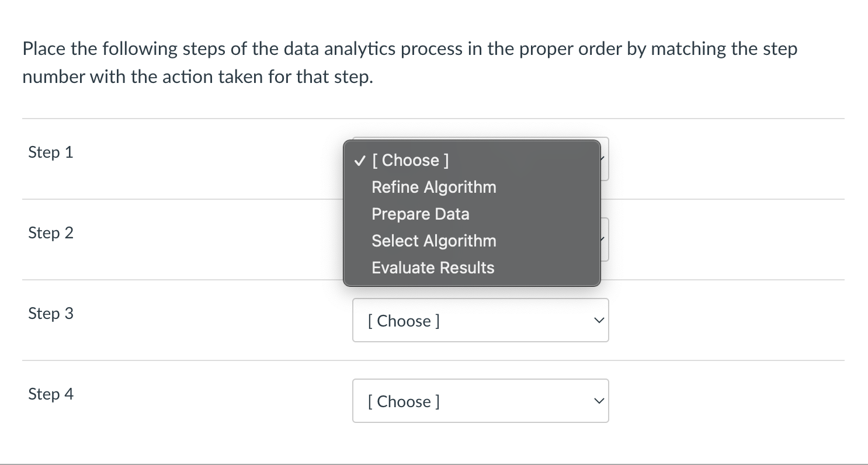This screenshot has height=465, width=868.
Task: Choose "Prepare Data" in the open menu
Action: [x=420, y=214]
